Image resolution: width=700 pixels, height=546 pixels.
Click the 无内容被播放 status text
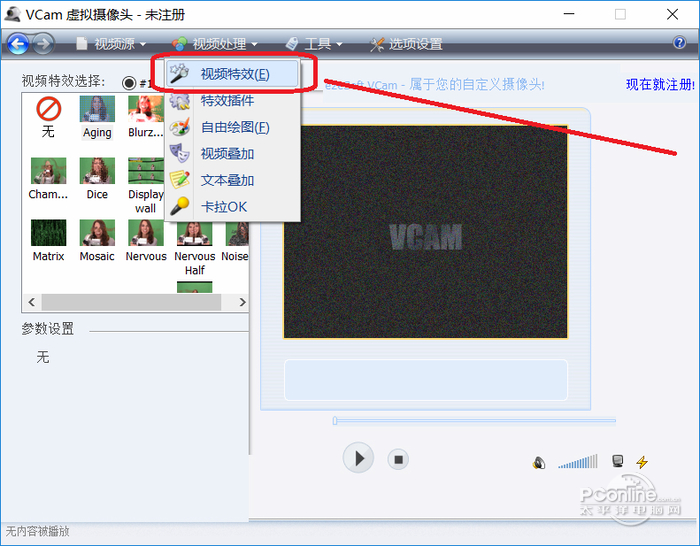[x=38, y=531]
